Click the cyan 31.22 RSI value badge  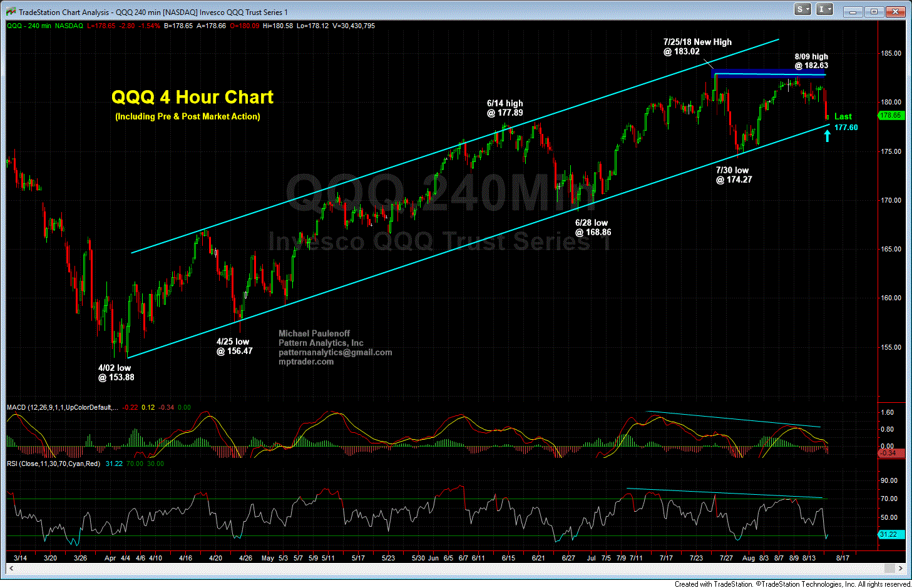coord(891,534)
